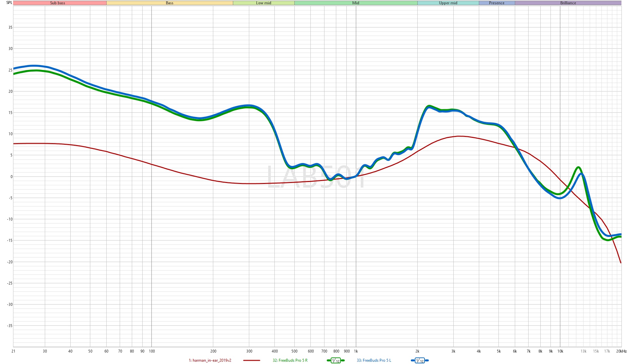Click the 20kHz frequency axis label
The width and height of the screenshot is (628, 364).
coord(621,351)
